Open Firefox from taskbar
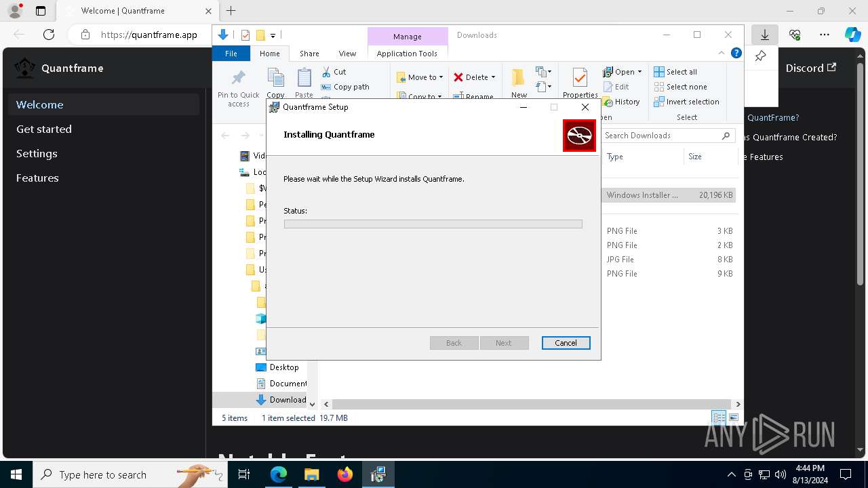868x488 pixels. (345, 474)
